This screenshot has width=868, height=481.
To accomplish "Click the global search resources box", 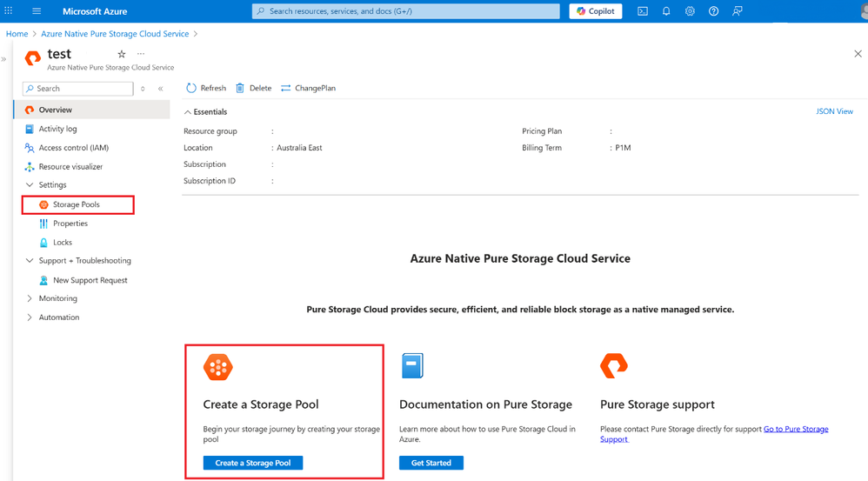I will [x=406, y=11].
